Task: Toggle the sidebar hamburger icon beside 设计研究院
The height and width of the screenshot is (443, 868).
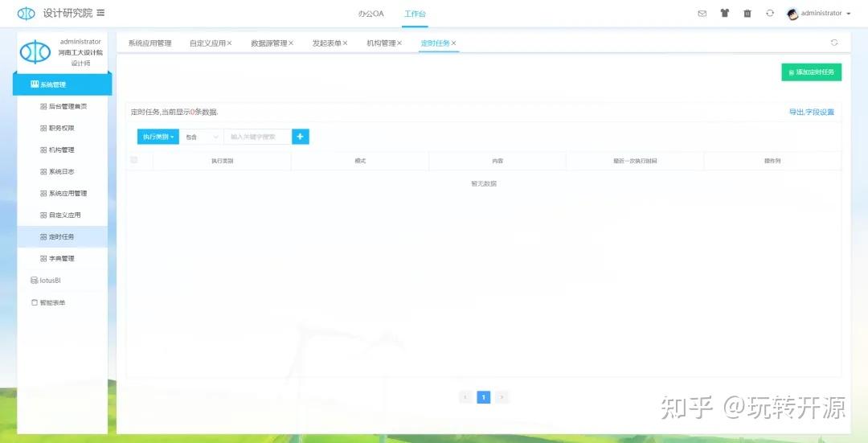Action: point(100,13)
